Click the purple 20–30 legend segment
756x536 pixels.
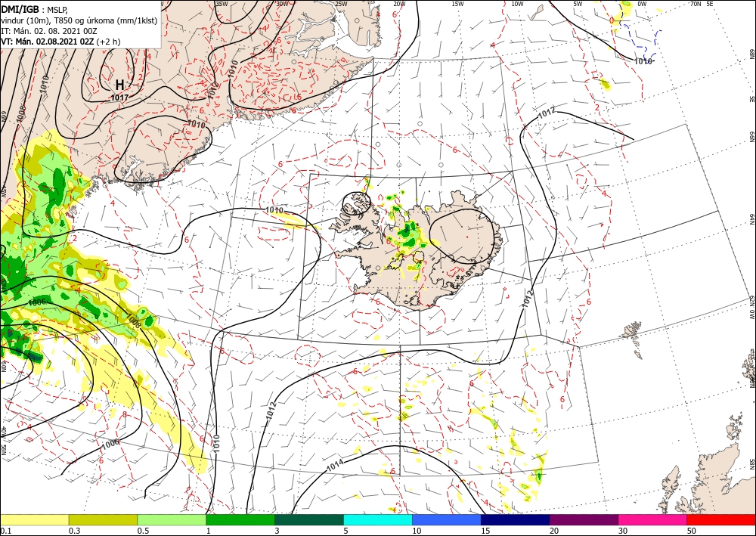(x=584, y=519)
